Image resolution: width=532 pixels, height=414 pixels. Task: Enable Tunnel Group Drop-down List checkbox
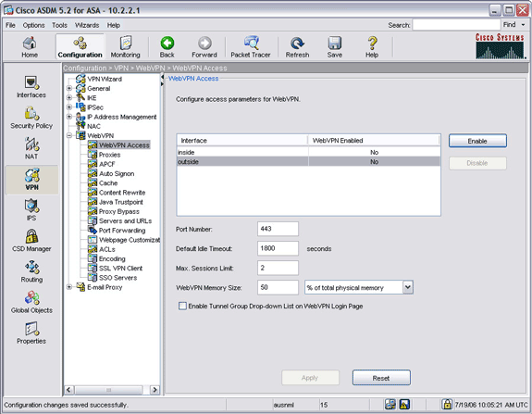point(182,306)
